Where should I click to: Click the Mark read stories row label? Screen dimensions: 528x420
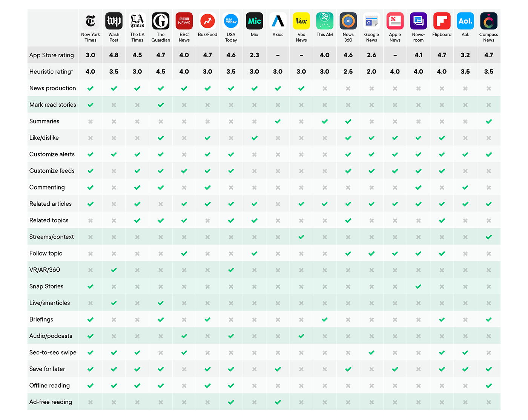pyautogui.click(x=53, y=105)
